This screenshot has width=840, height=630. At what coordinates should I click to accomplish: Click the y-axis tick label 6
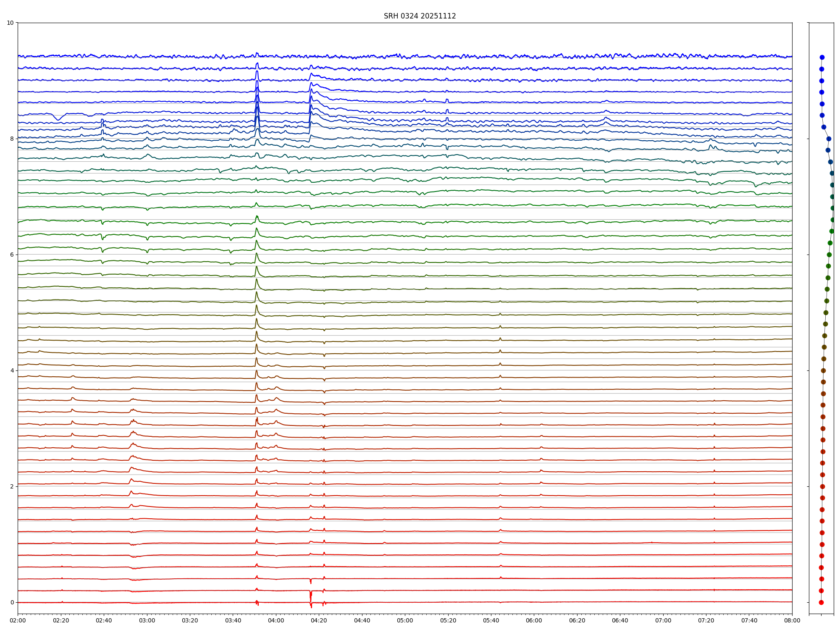(12, 255)
